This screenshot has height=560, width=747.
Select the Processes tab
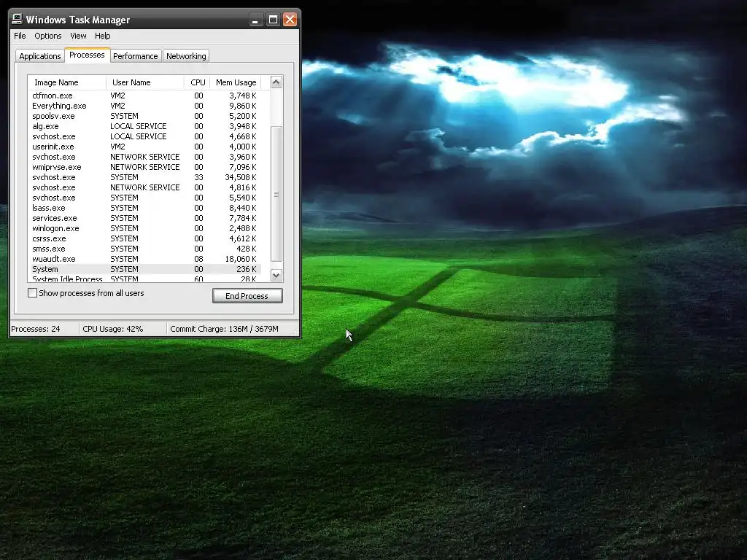coord(88,55)
